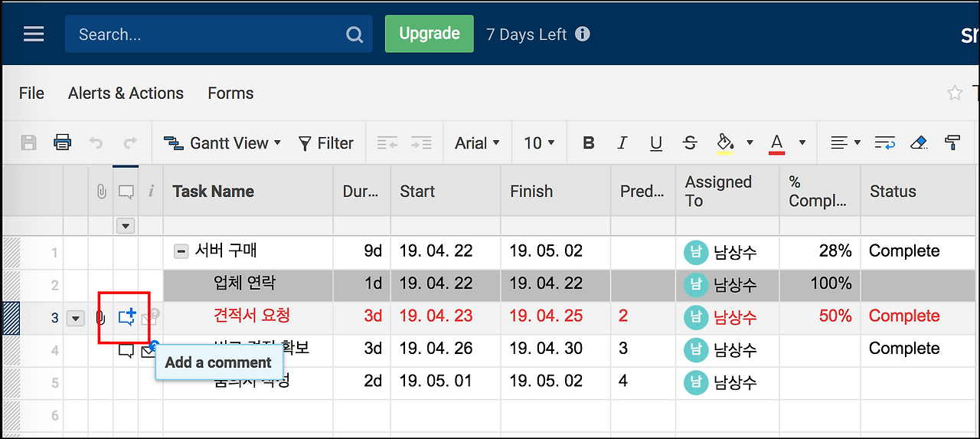
Task: Open the Gantt View dropdown
Action: tap(223, 143)
